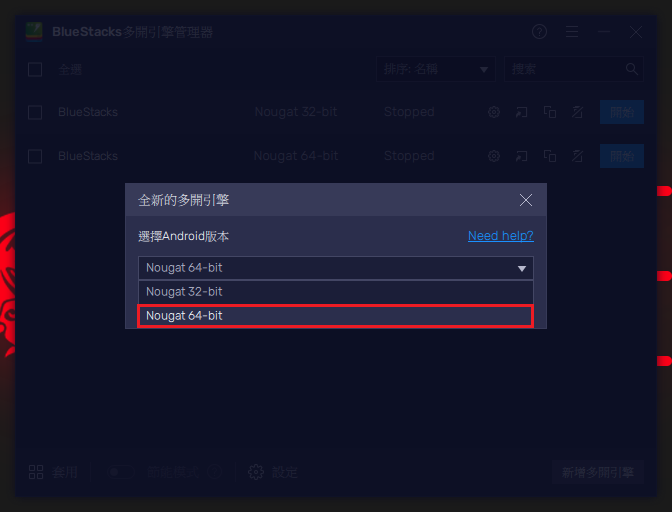Click the Nougat 64-bit version label in list
This screenshot has height=512, width=672.
coord(296,156)
